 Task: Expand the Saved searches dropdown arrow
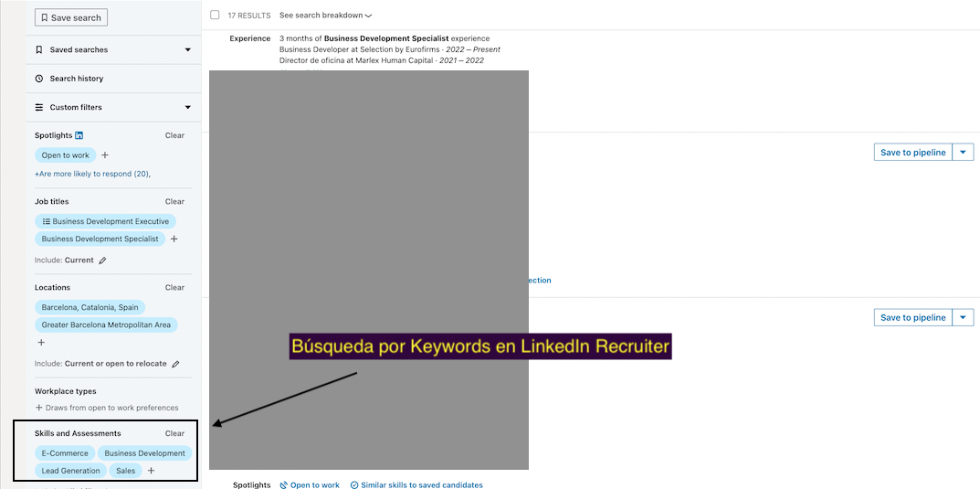(x=187, y=49)
